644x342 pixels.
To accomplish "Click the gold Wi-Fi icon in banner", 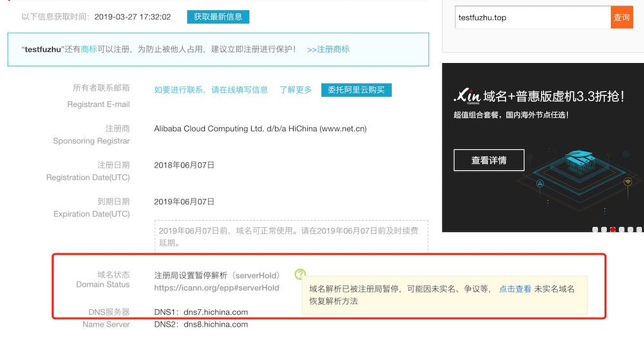I will coord(628,181).
